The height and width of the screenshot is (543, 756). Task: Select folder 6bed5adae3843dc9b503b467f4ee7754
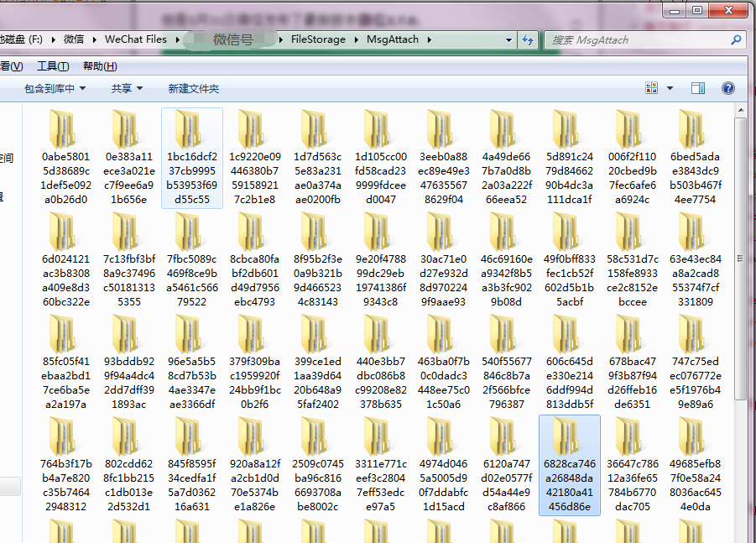696,158
